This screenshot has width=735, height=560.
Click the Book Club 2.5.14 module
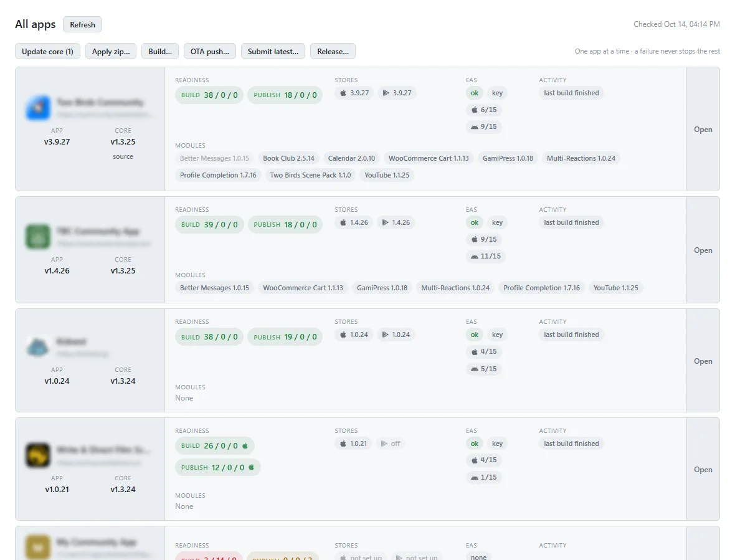tap(289, 158)
